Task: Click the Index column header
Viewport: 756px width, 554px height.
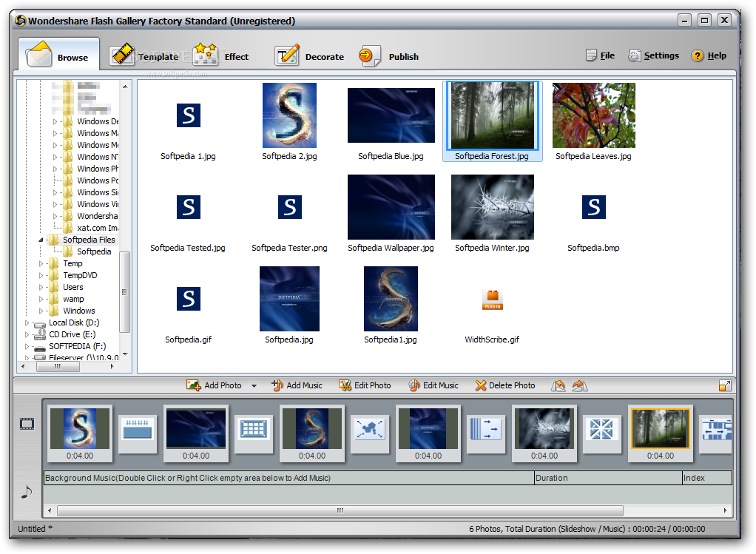Action: coord(707,478)
